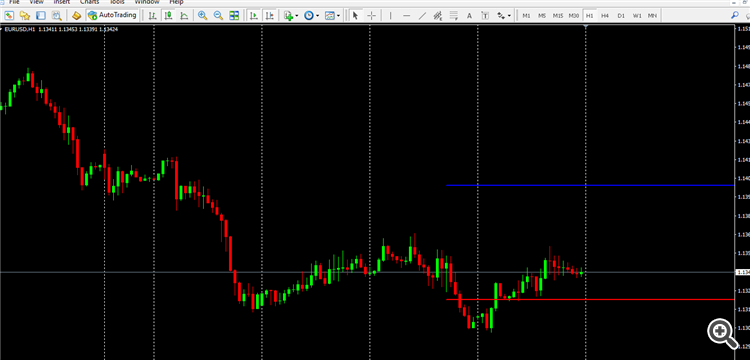Image resolution: width=750 pixels, height=360 pixels.
Task: Select the horizontal line drawing tool
Action: point(407,16)
